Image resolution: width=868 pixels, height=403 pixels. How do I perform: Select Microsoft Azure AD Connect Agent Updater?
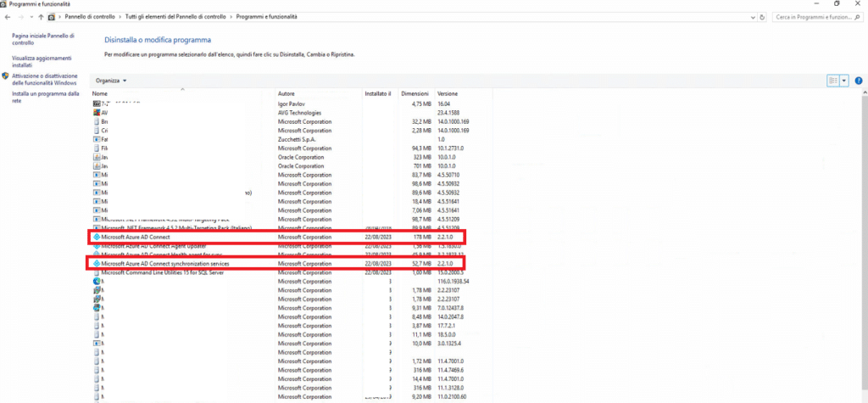(x=154, y=245)
